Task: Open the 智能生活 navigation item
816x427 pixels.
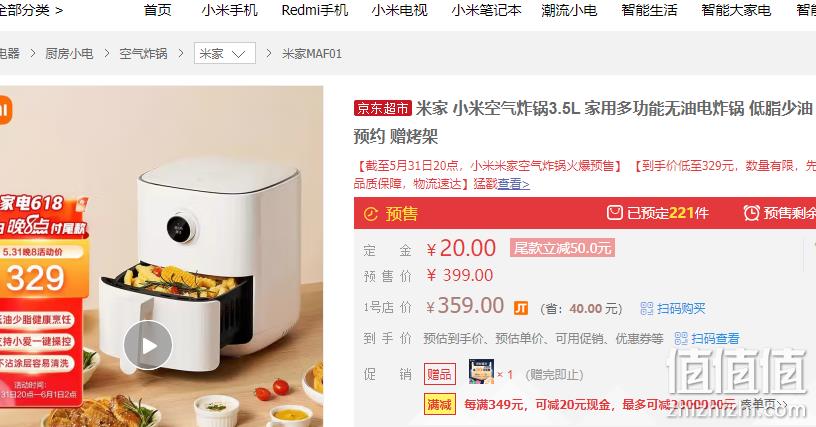Action: (x=649, y=10)
